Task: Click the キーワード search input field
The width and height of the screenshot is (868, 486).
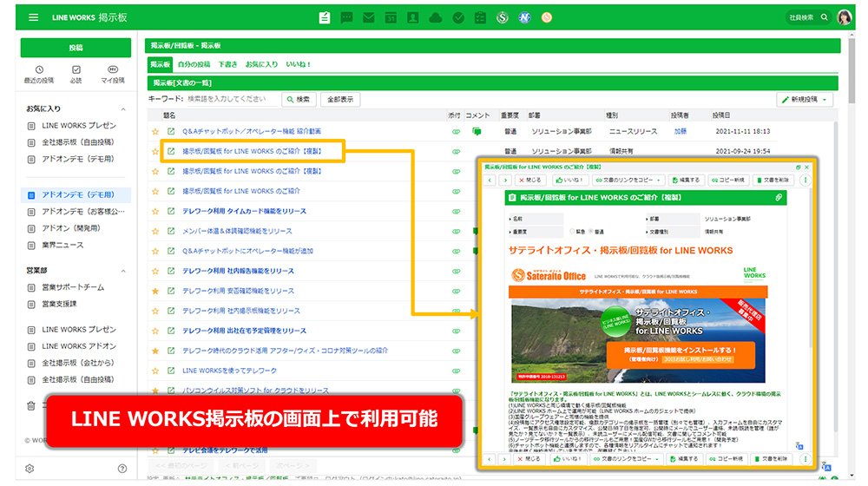Action: pyautogui.click(x=232, y=99)
